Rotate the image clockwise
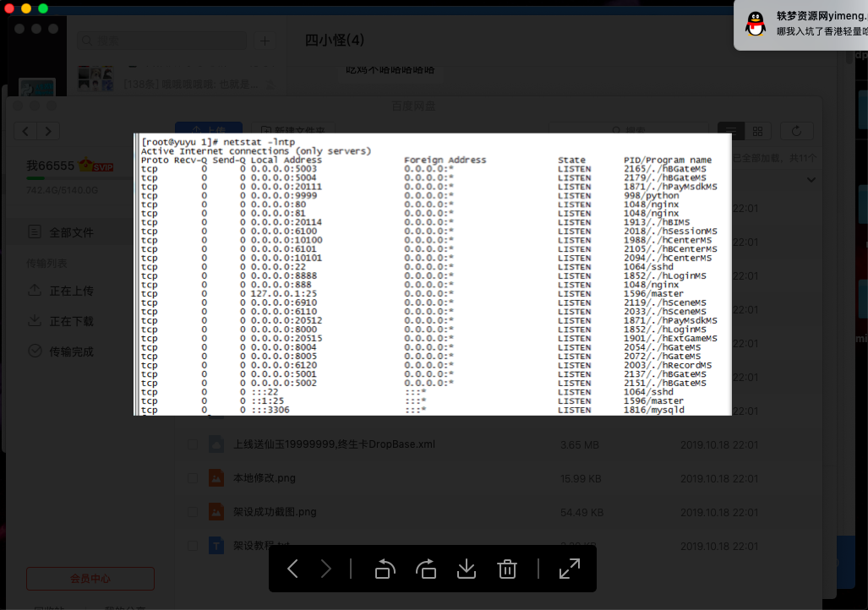 point(426,569)
